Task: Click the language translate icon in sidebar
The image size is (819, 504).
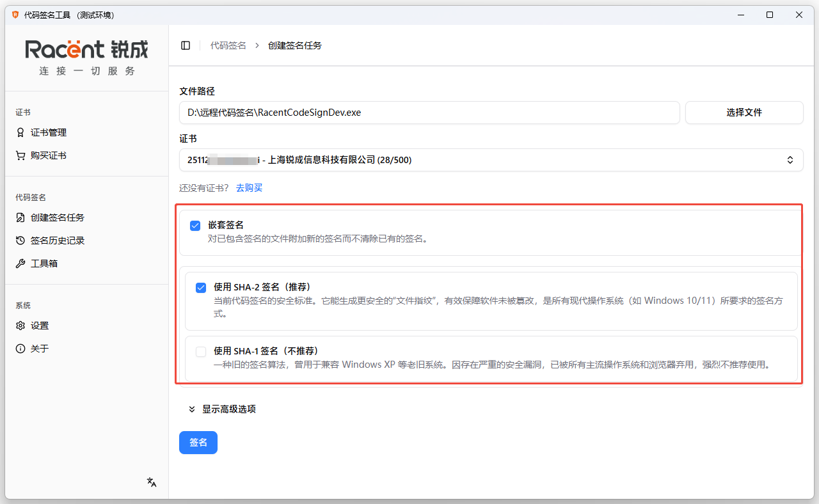Action: click(152, 482)
